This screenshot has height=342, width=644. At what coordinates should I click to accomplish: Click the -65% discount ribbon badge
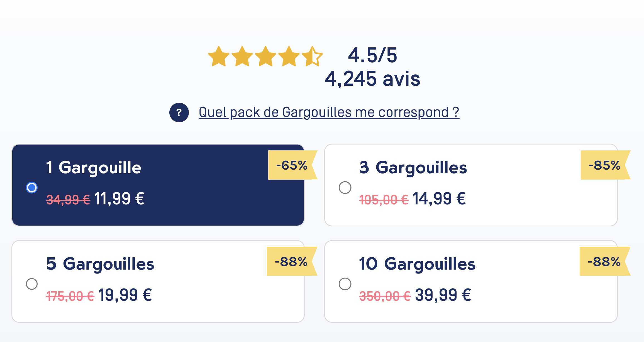point(292,165)
